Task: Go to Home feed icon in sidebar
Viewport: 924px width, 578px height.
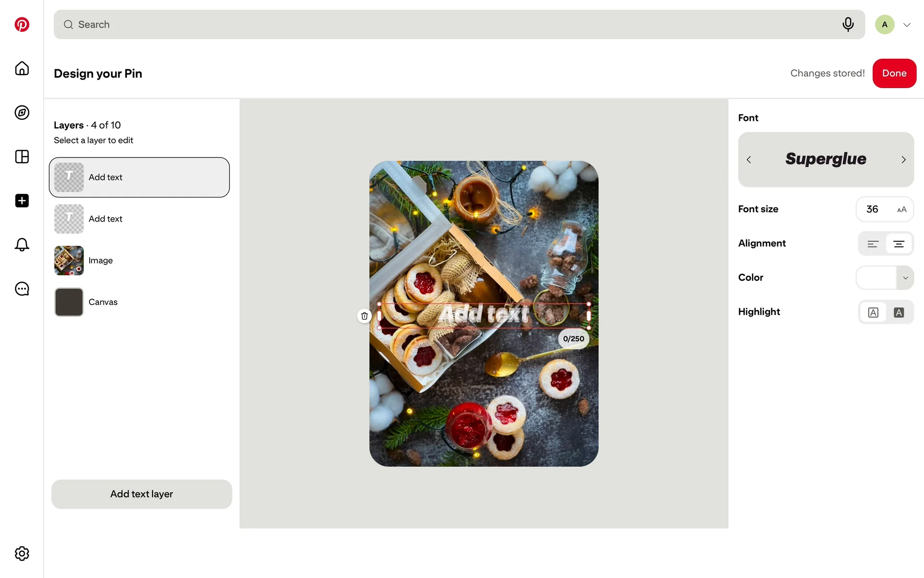Action: pos(22,68)
